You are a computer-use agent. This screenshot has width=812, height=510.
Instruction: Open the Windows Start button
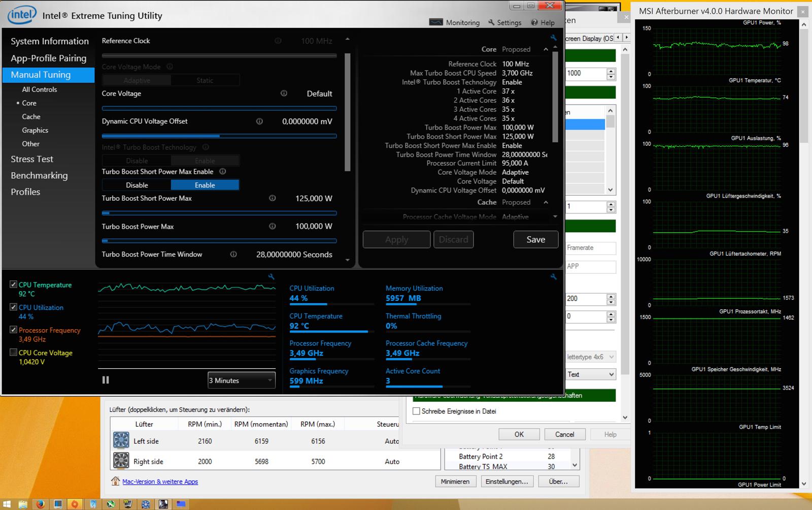pyautogui.click(x=7, y=504)
